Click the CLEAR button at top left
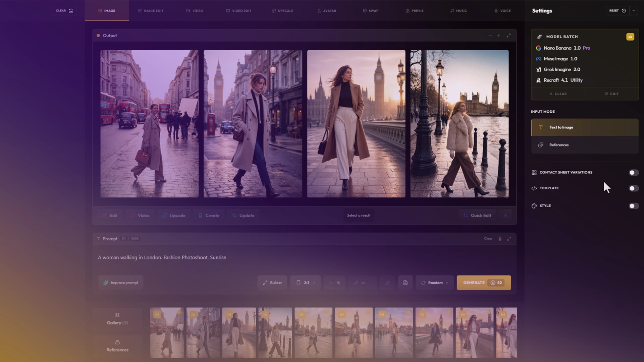 (64, 11)
